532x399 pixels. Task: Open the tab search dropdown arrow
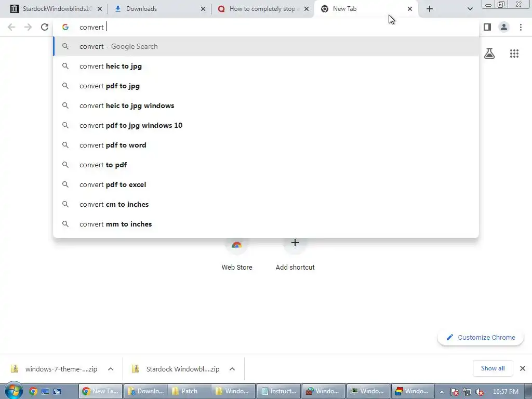[x=470, y=9]
